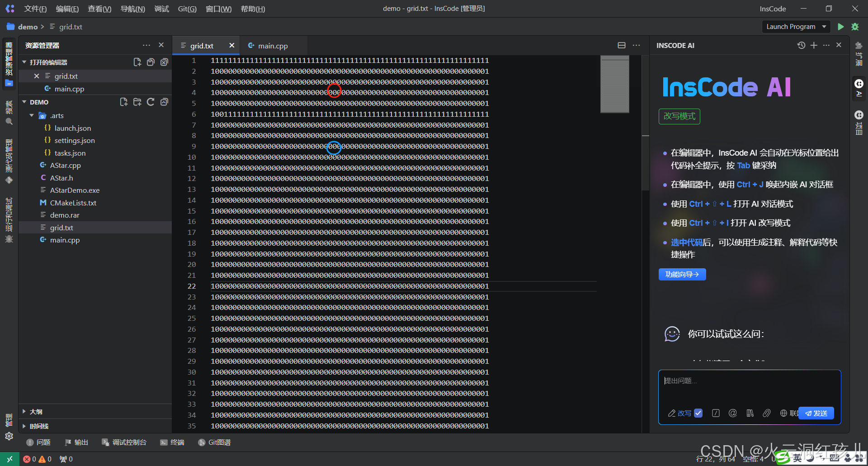This screenshot has height=466, width=868.
Task: Send AI message with 发送 button
Action: (816, 413)
